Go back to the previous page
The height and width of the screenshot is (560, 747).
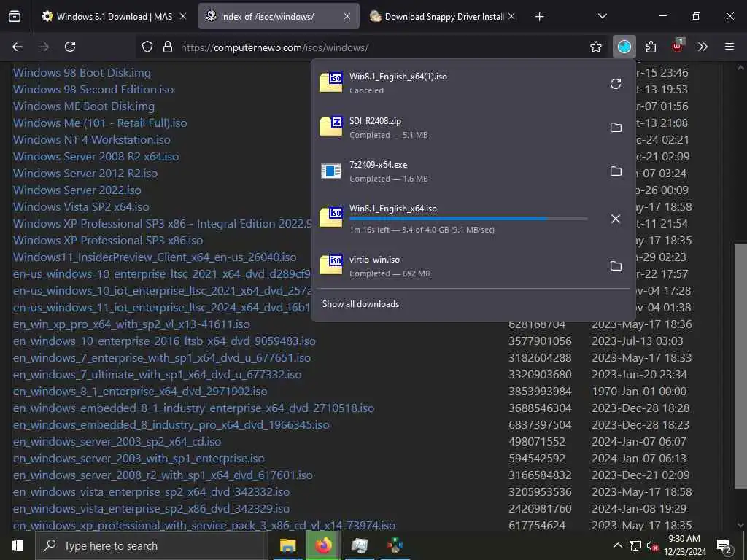(18, 47)
